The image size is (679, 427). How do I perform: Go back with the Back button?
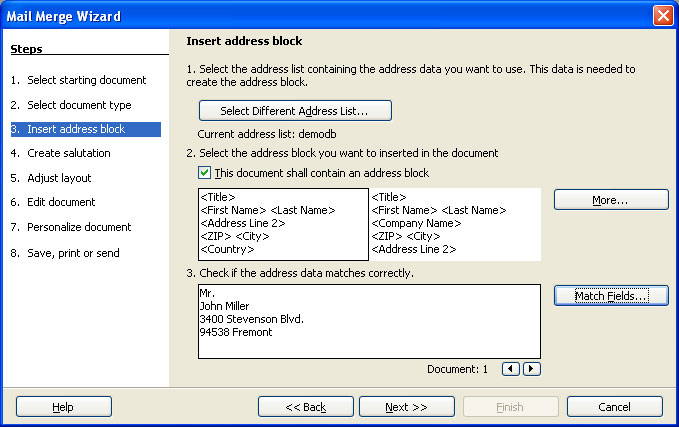(305, 407)
